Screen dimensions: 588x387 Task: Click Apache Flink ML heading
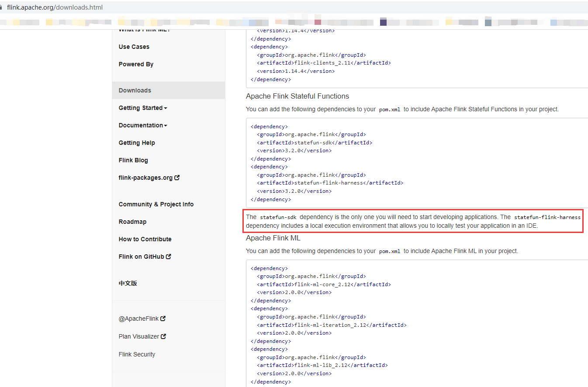[x=273, y=238]
